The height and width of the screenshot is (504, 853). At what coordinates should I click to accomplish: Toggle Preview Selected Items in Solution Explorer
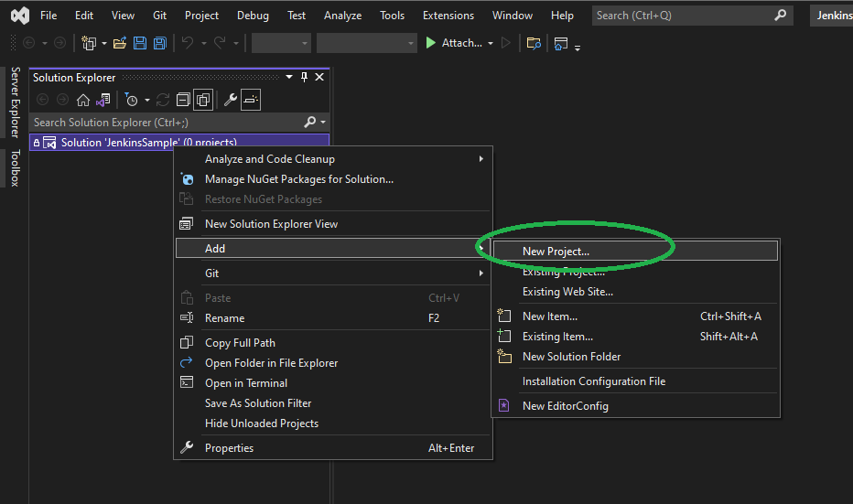[251, 100]
